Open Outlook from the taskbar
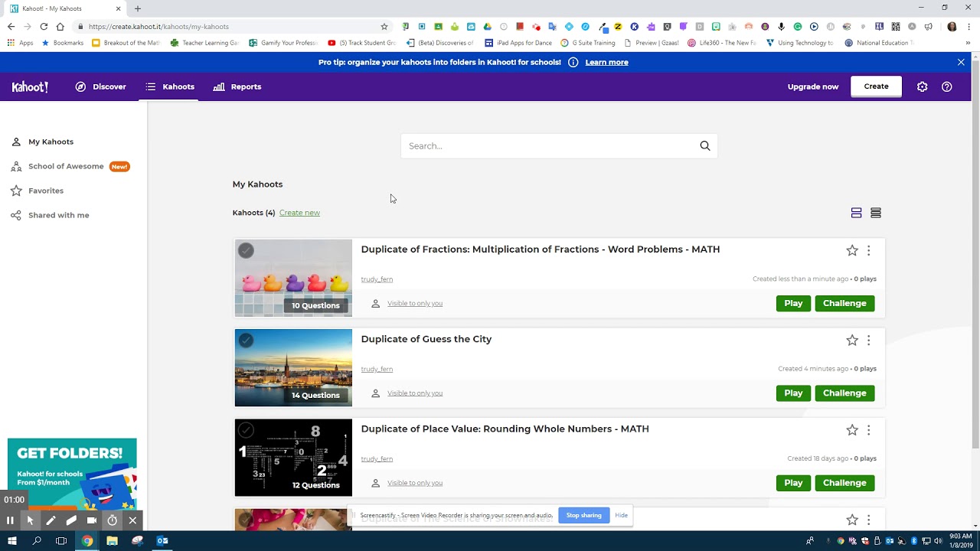Screen dimensions: 980x551 162,541
